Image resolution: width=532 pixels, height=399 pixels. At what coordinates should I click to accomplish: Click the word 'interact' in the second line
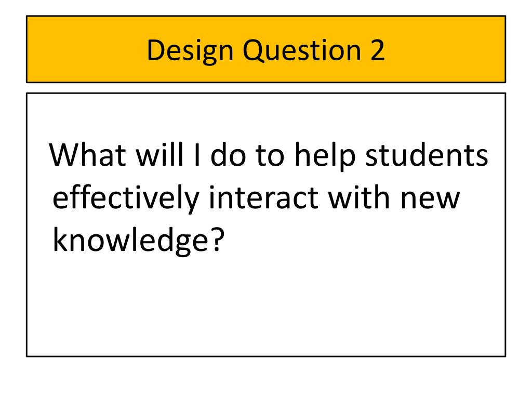[x=263, y=198]
